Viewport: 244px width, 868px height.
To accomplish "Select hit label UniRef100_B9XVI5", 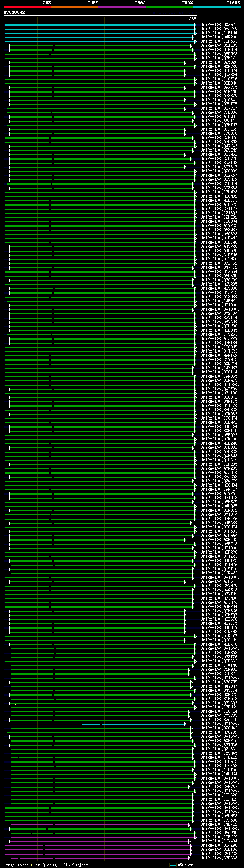I will pyautogui.click(x=219, y=88).
